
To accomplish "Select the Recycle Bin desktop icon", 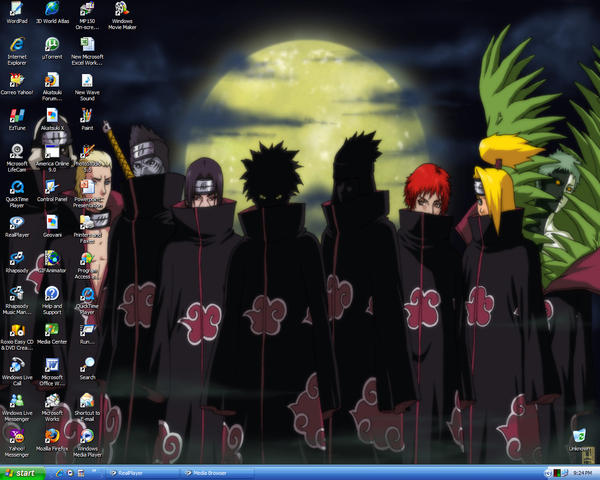I will pos(579,440).
